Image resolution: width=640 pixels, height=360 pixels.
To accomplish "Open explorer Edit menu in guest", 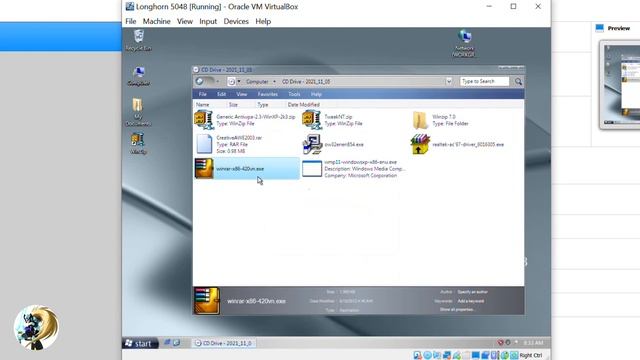I will (x=221, y=94).
